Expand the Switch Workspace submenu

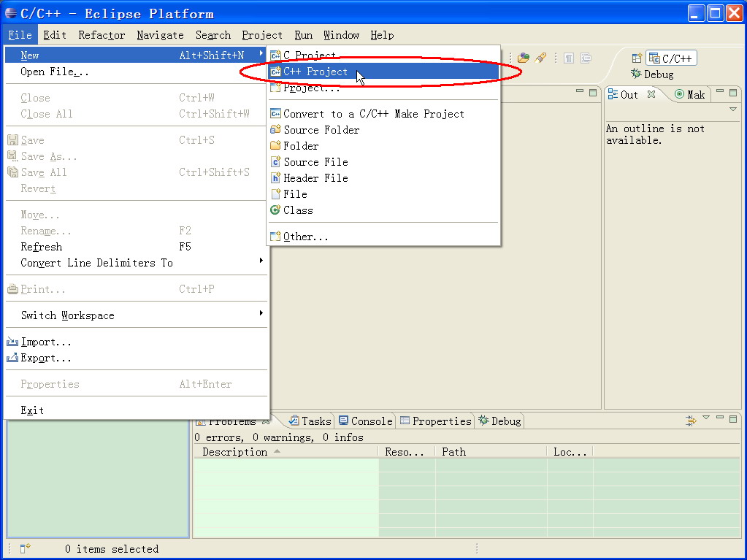coord(261,313)
